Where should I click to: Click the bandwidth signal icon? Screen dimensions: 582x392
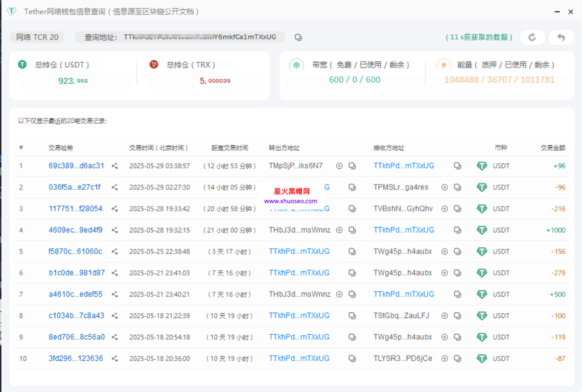click(x=297, y=66)
